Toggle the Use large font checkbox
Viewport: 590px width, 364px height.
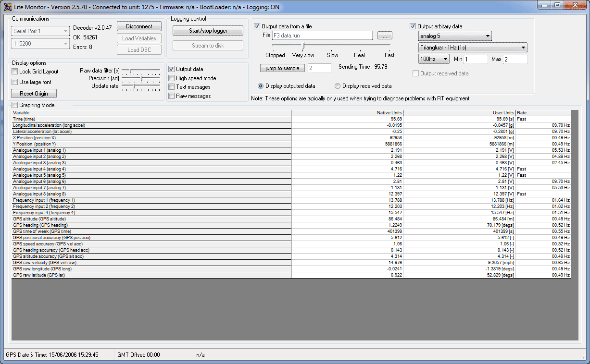tap(15, 82)
